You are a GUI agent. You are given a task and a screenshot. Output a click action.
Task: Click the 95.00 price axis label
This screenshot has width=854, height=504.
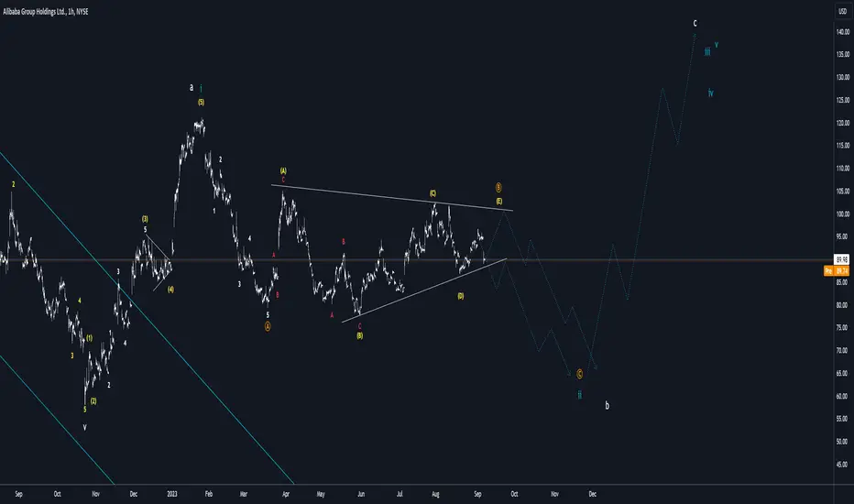[843, 236]
